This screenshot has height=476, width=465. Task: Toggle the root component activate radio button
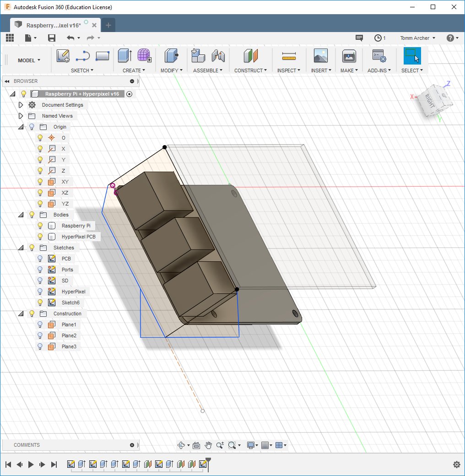pos(130,94)
